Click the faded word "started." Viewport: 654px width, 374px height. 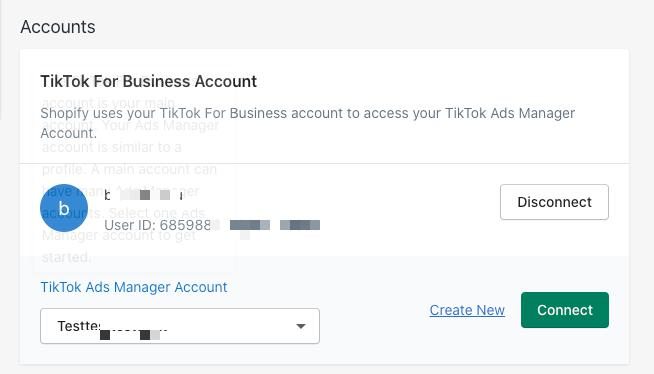(x=66, y=257)
